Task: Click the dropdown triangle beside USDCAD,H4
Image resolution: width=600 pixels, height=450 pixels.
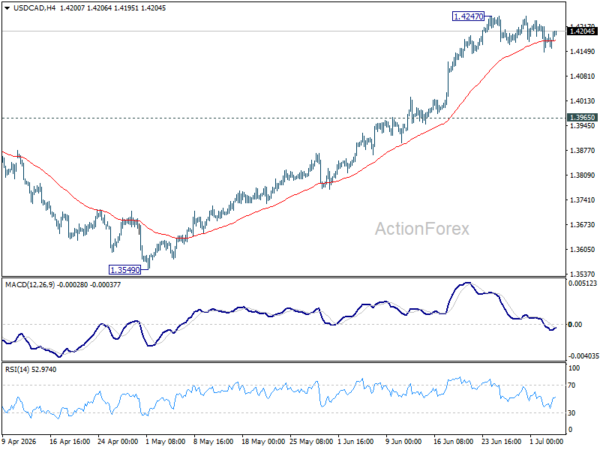Action: point(7,8)
